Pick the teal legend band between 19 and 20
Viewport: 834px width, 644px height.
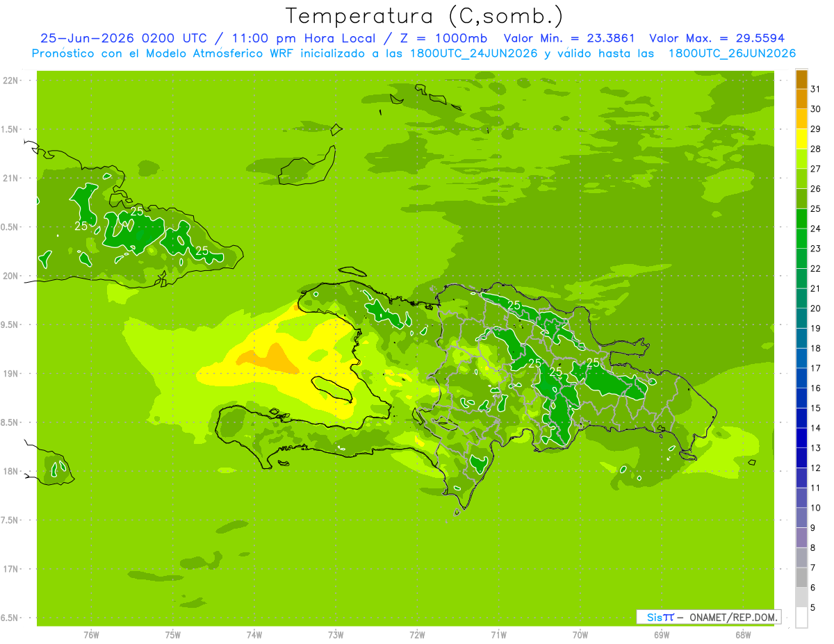[801, 318]
